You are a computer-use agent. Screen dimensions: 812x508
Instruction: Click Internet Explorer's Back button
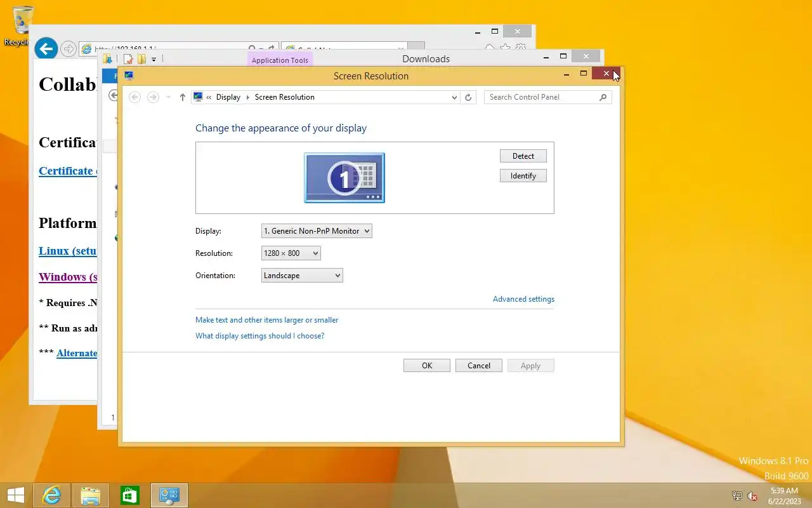click(46, 48)
